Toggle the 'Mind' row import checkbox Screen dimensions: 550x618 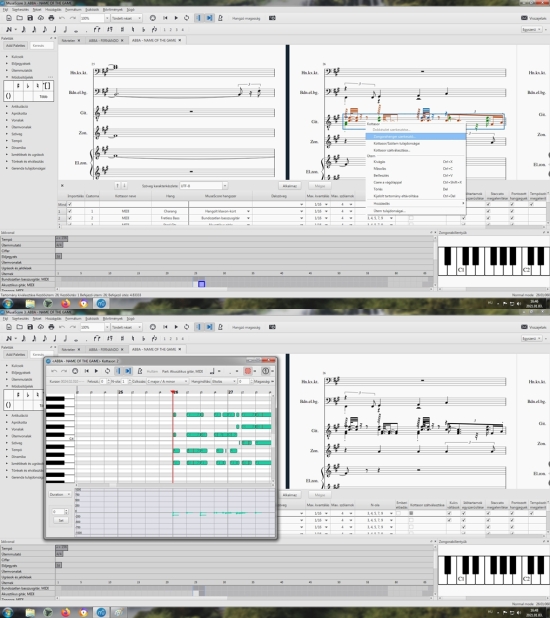point(70,204)
